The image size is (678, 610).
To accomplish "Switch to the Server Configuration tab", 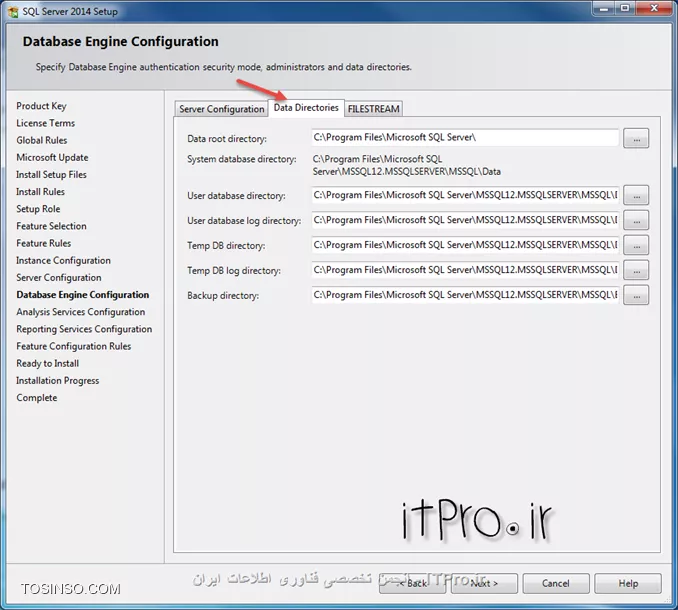I will [x=221, y=109].
